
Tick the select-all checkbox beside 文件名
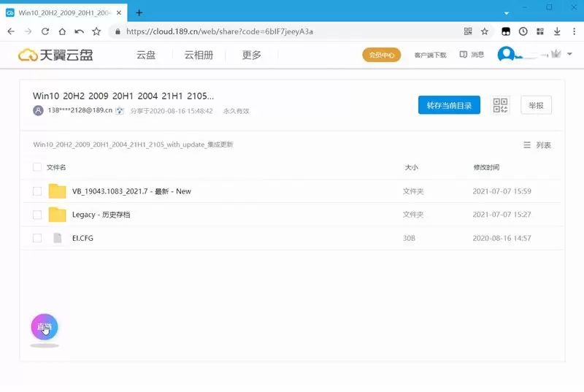[37, 167]
